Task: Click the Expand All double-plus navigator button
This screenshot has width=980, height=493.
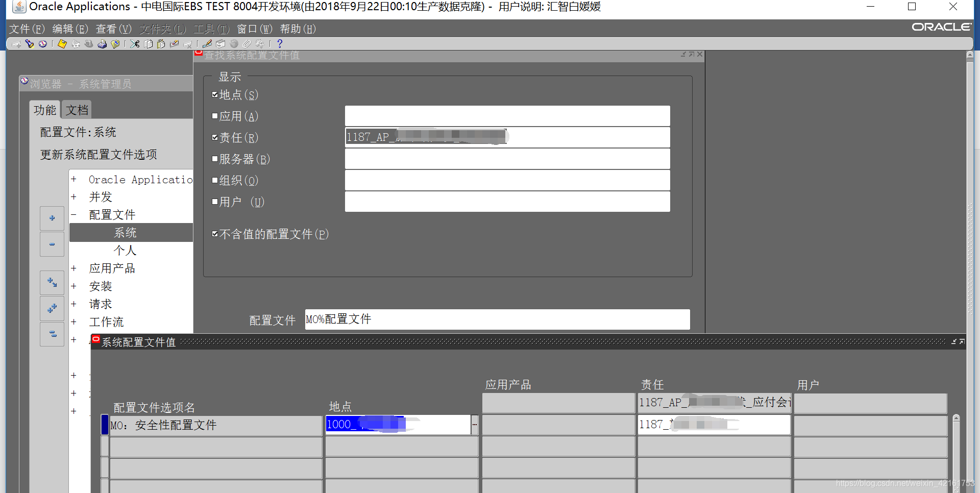Action: [x=52, y=309]
